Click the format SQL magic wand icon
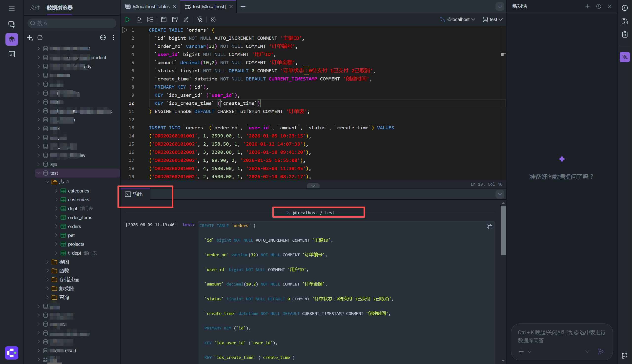 [186, 19]
